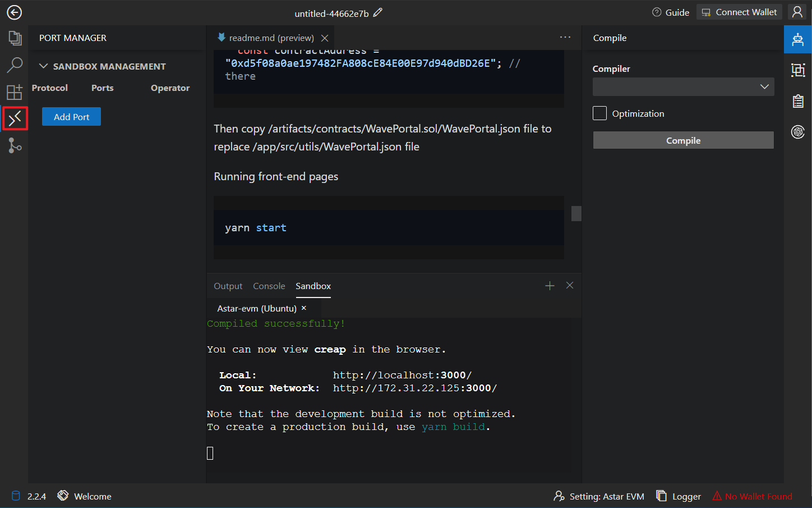Click the Add Port button
The width and height of the screenshot is (812, 508).
71,117
